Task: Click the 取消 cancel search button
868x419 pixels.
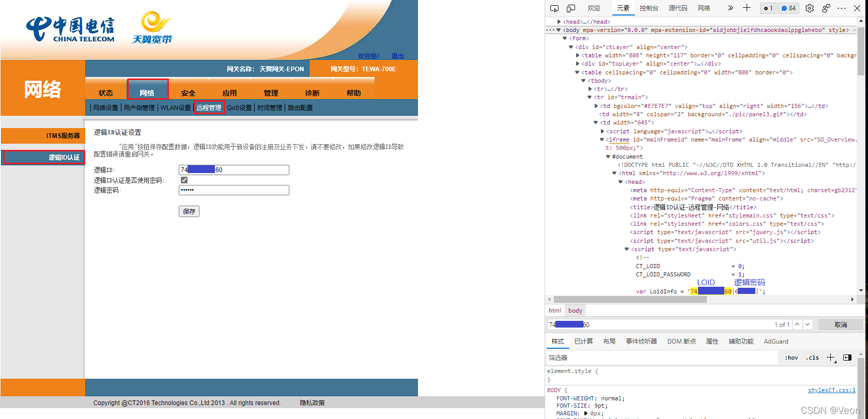Action: (841, 324)
